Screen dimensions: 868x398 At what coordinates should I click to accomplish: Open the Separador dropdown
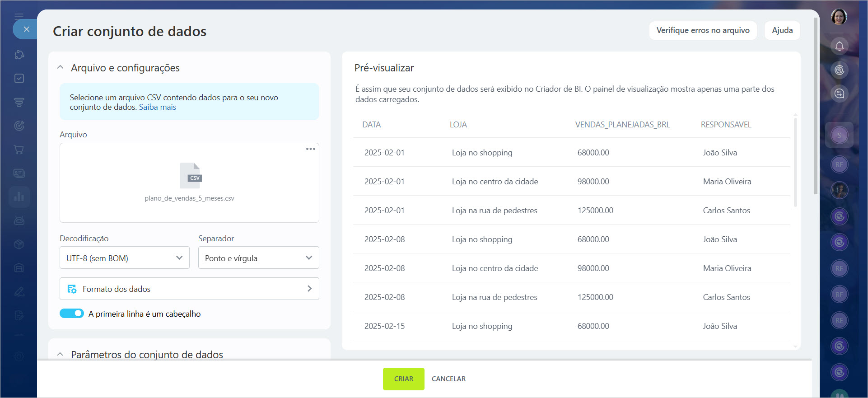coord(258,258)
